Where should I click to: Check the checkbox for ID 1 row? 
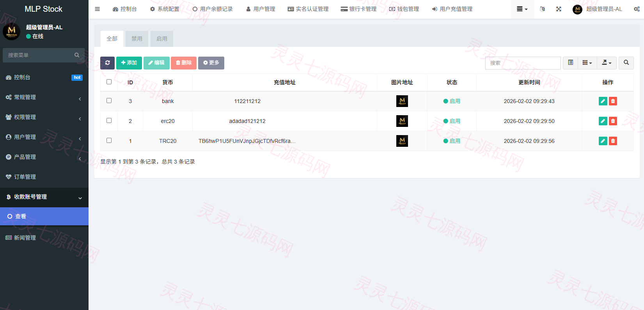109,141
